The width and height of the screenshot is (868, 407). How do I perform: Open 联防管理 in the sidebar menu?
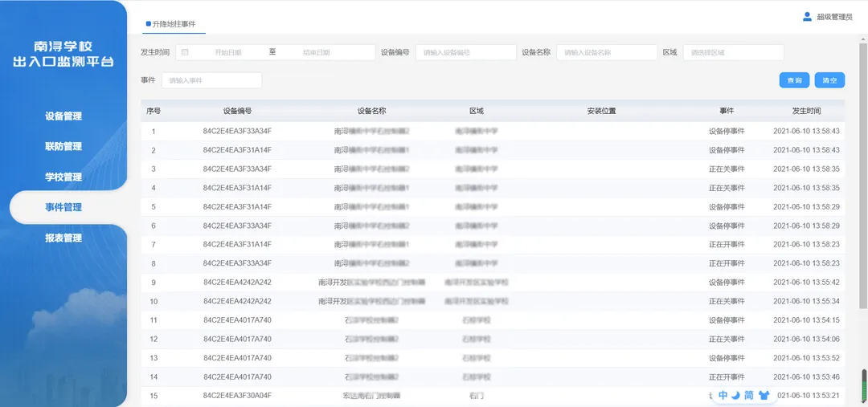click(x=63, y=147)
